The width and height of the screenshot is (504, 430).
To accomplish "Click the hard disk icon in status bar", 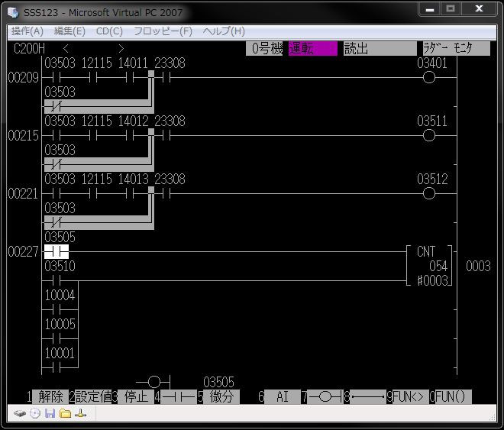I will click(20, 413).
